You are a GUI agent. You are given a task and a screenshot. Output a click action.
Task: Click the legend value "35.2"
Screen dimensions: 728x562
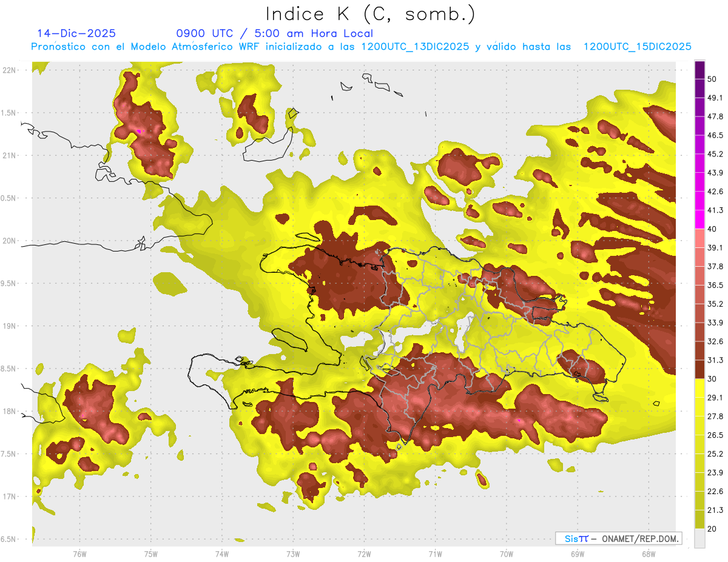(716, 304)
